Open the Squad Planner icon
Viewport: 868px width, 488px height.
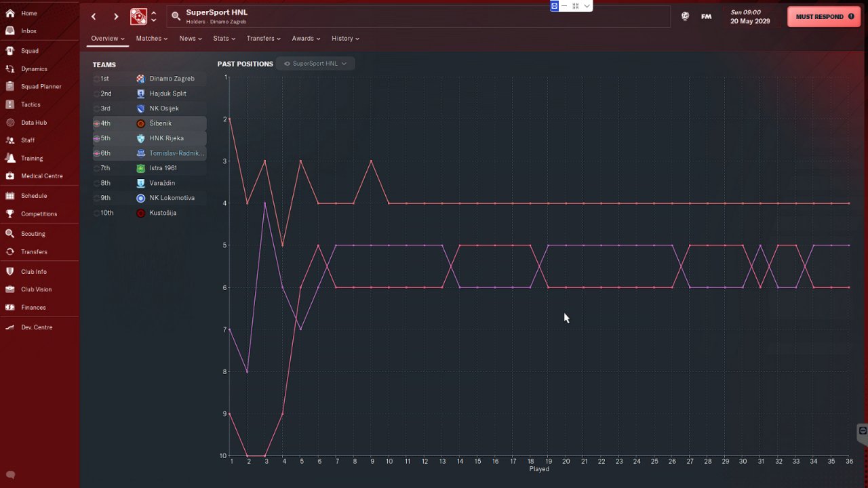(x=10, y=86)
